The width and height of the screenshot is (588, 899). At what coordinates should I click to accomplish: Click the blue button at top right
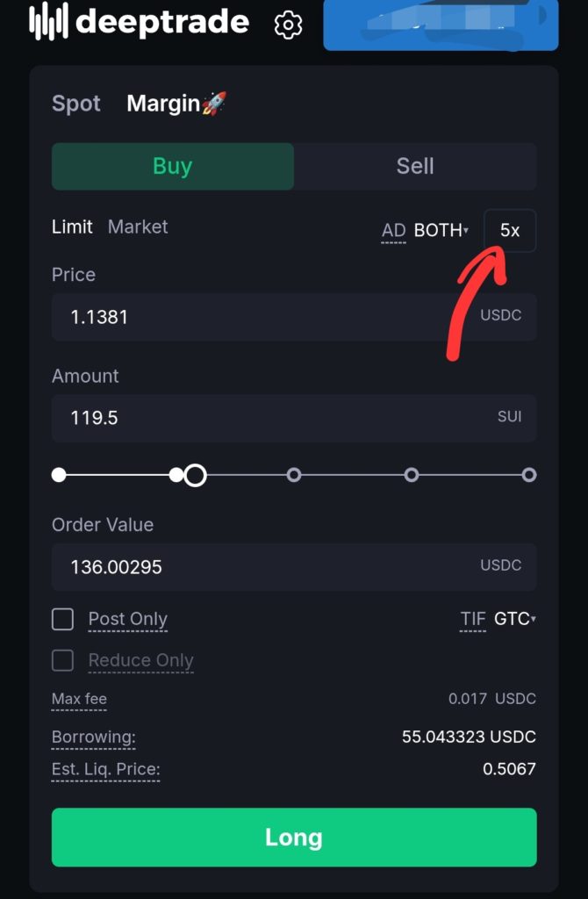coord(441,25)
